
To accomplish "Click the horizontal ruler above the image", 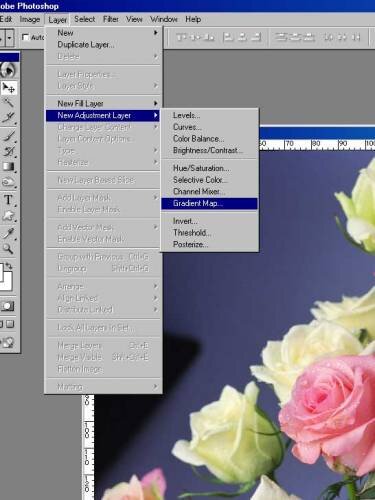I will pos(317,145).
